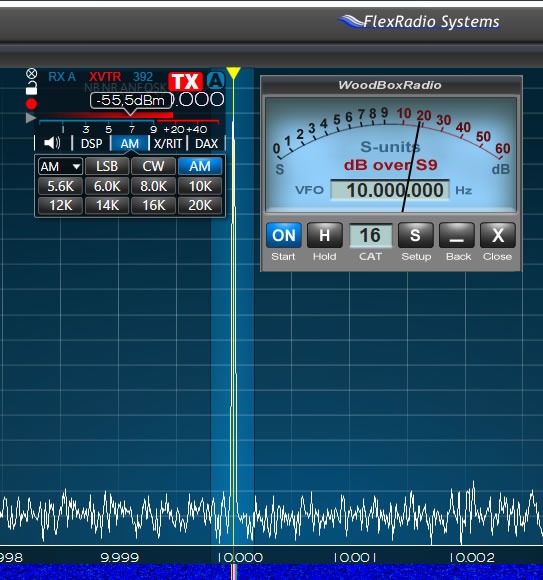Set filter width to 12K
The image size is (543, 580).
tap(60, 205)
